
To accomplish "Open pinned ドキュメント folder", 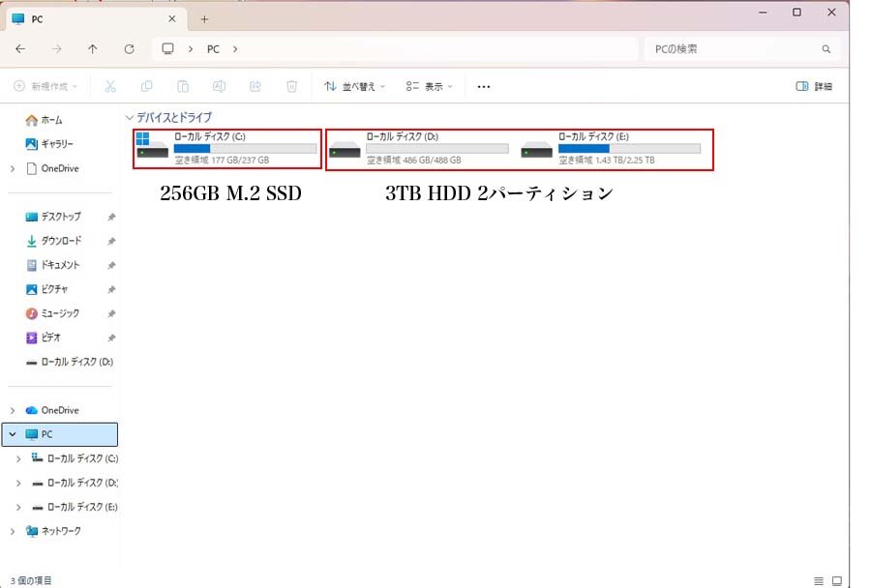I will (53, 265).
